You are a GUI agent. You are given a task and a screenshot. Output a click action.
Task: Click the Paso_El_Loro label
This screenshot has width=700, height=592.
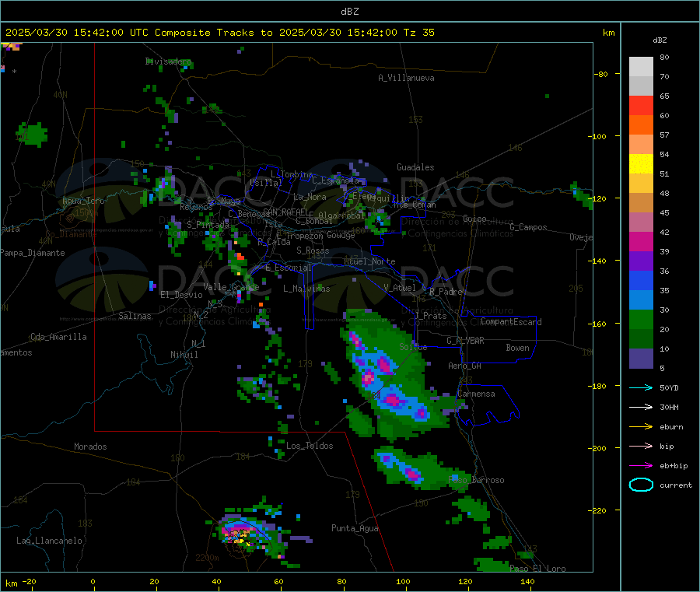537,569
